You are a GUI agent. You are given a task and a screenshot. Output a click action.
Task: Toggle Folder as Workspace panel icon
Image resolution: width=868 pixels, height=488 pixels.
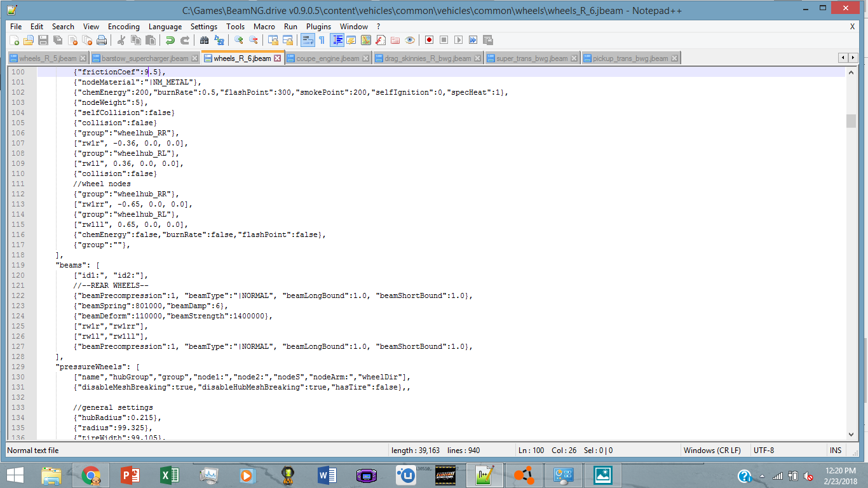point(395,40)
